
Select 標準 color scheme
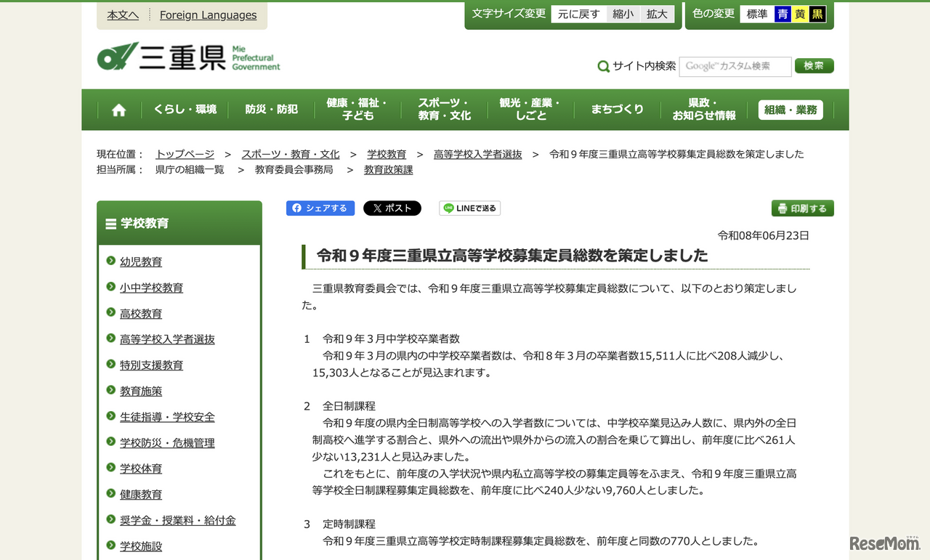pos(757,14)
